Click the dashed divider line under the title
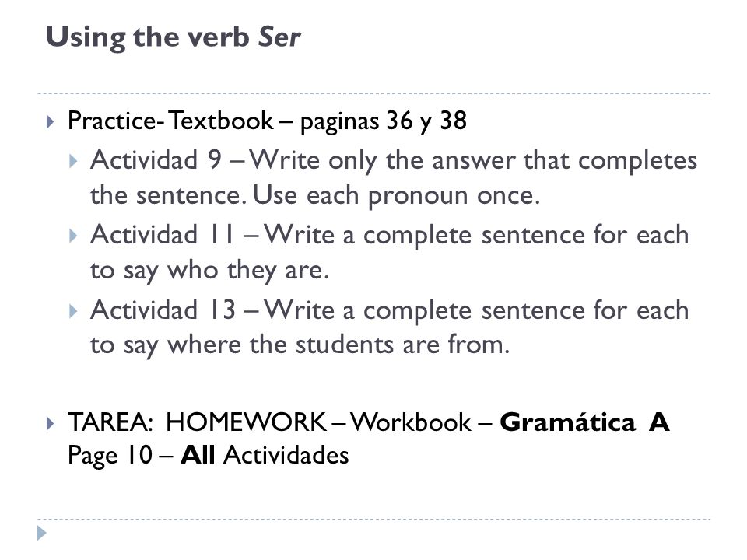The height and width of the screenshot is (560, 747). click(373, 94)
